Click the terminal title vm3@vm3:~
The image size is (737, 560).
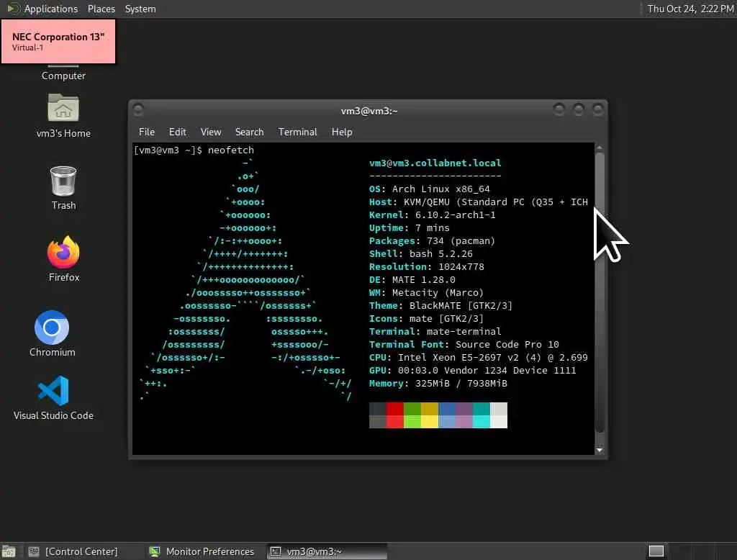tap(369, 111)
